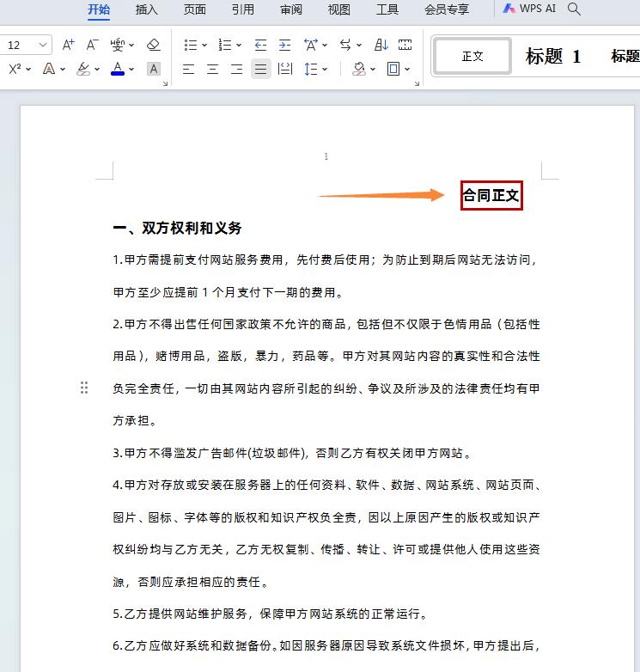This screenshot has width=640, height=672.
Task: Apply distributed alignment
Action: pyautogui.click(x=285, y=69)
